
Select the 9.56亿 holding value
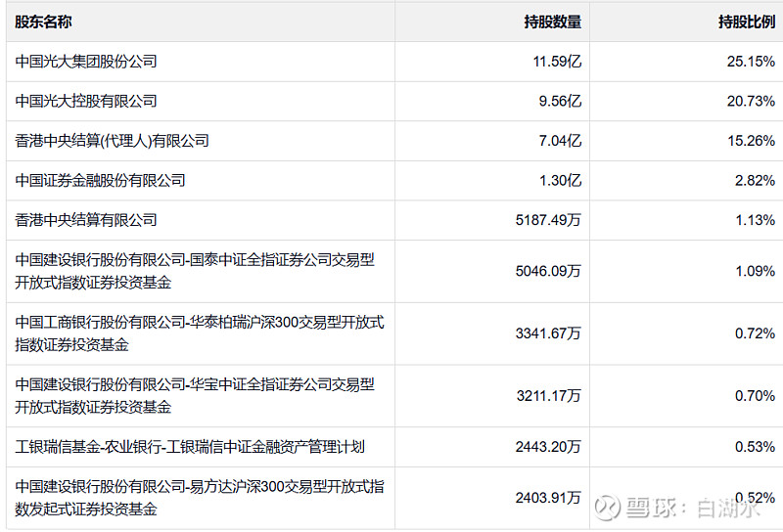coord(560,101)
